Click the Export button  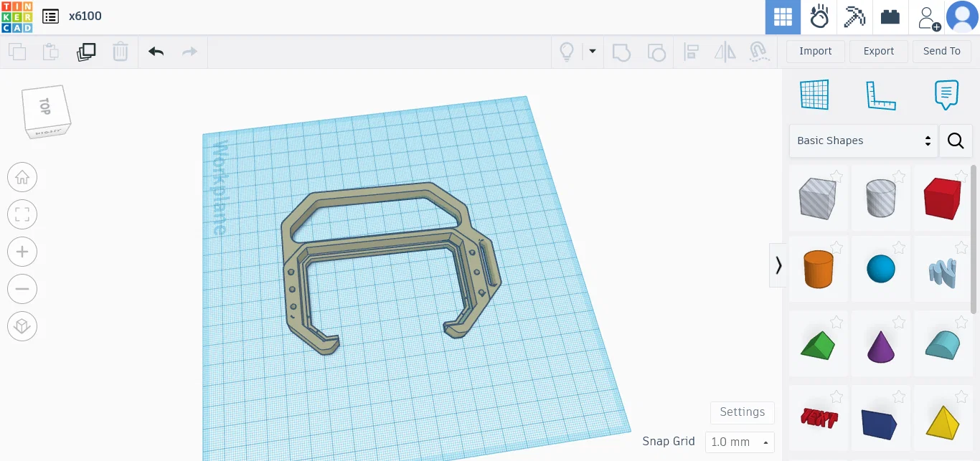pos(879,51)
